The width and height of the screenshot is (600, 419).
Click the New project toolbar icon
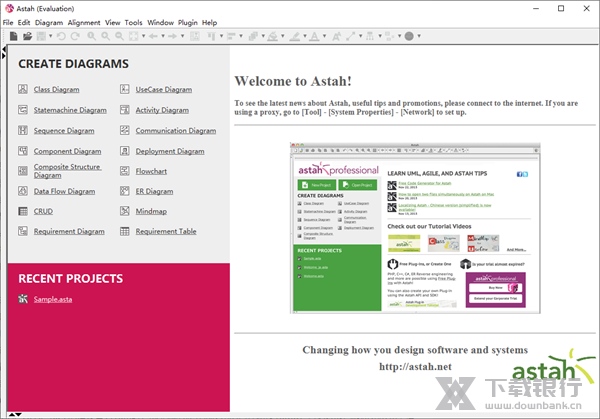[x=12, y=36]
